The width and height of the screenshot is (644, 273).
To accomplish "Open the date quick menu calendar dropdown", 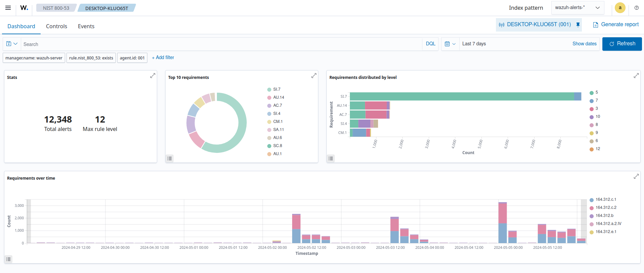I will 450,44.
